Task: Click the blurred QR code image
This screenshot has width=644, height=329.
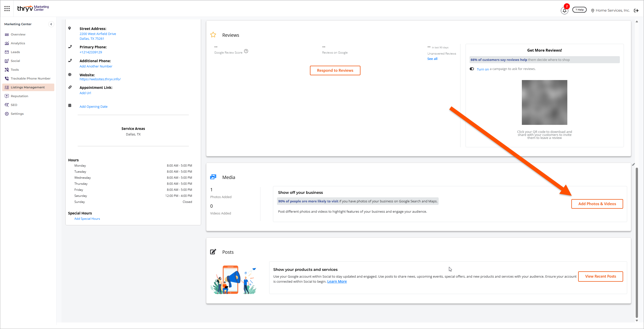Action: 544,102
